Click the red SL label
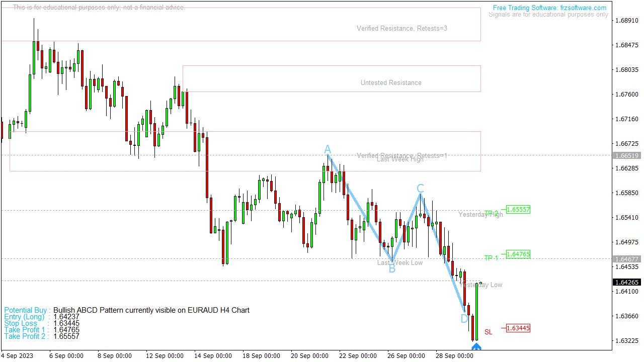This screenshot has height=362, width=644. tap(489, 332)
